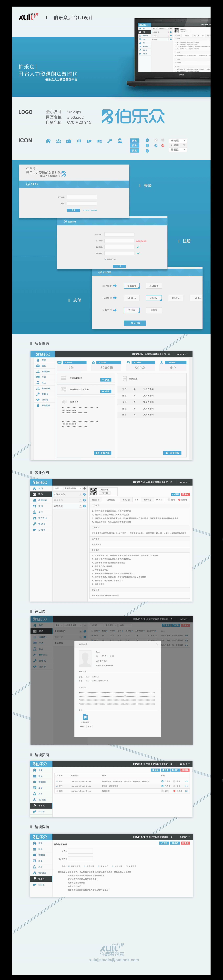Toggle the 超级管理员 role checkbox
Image resolution: width=223 pixels, height=980 pixels.
[69, 866]
